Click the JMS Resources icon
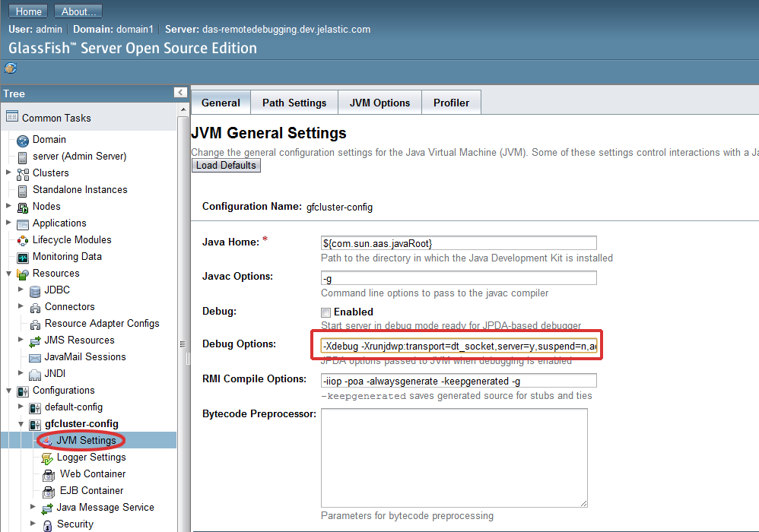Viewport: 759px width, 532px height. 35,341
